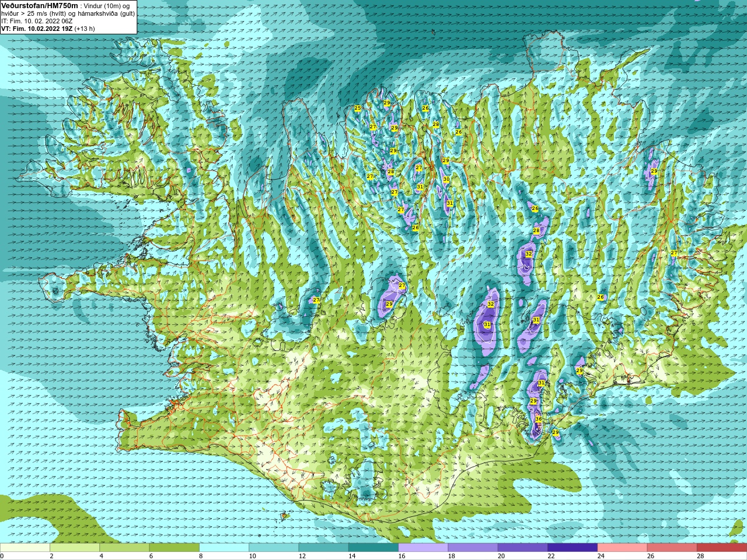
Task: Click the (+13 h) forecast offset text
Action: tap(85, 29)
